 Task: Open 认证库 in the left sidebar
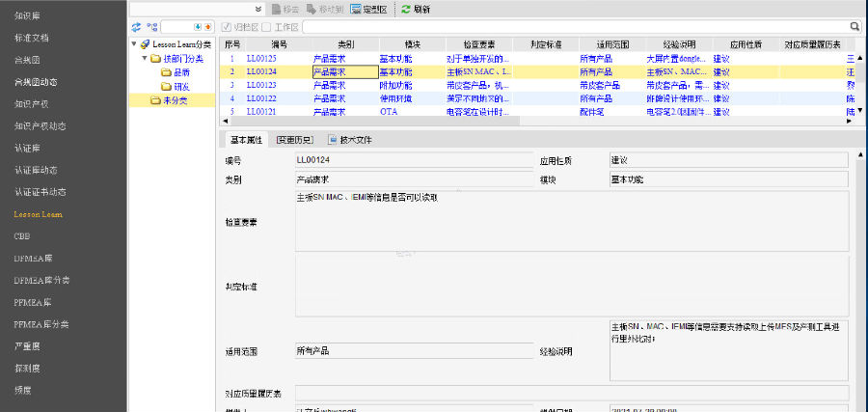tap(28, 148)
